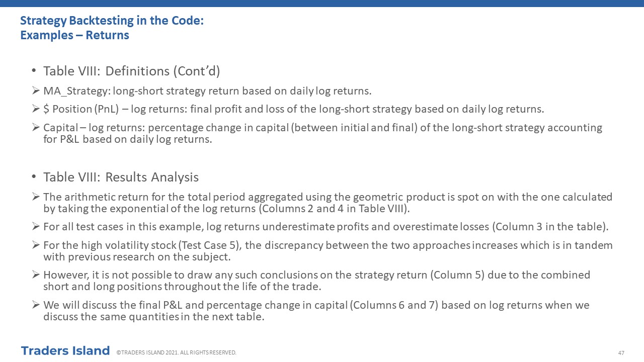Select the 'Examples – Returns' subtitle
The height and width of the screenshot is (362, 644).
pos(74,35)
